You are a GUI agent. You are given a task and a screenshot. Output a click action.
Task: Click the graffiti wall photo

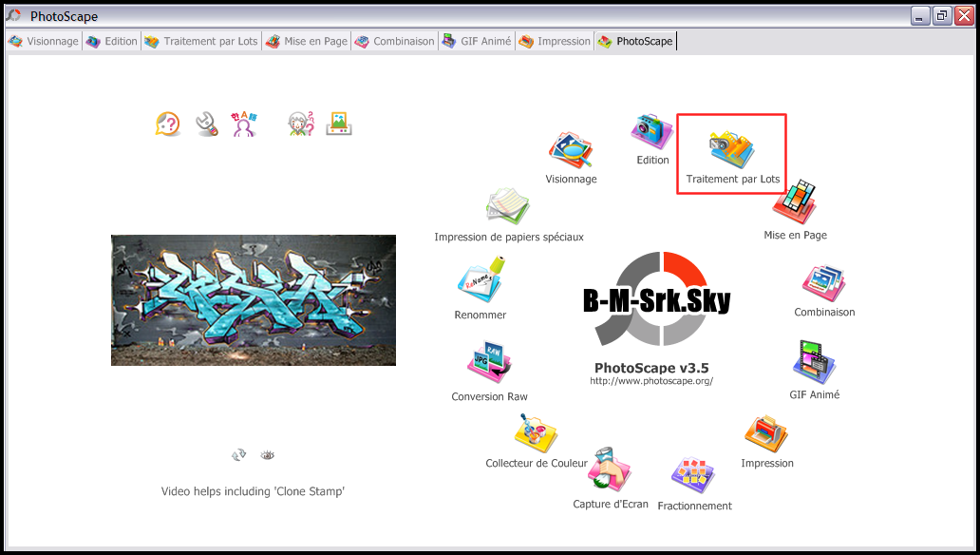pos(254,300)
